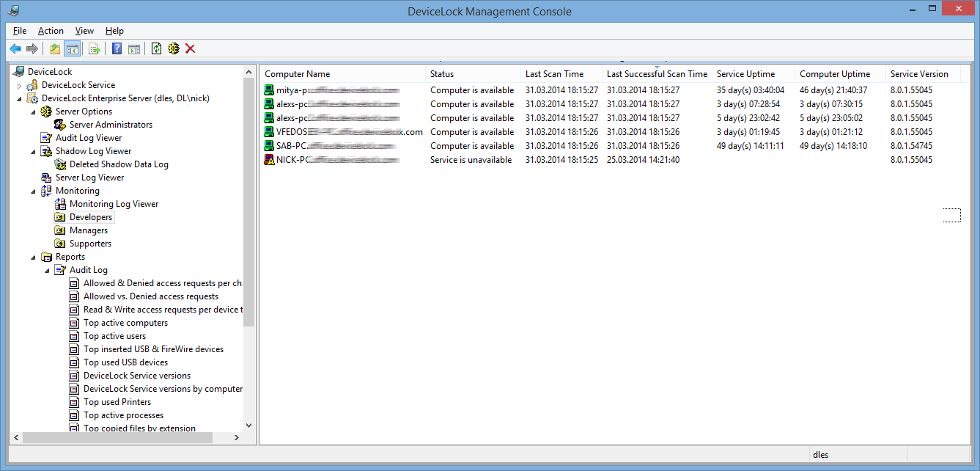Open the Top used USB devices report
The height and width of the screenshot is (471, 980).
coord(125,362)
